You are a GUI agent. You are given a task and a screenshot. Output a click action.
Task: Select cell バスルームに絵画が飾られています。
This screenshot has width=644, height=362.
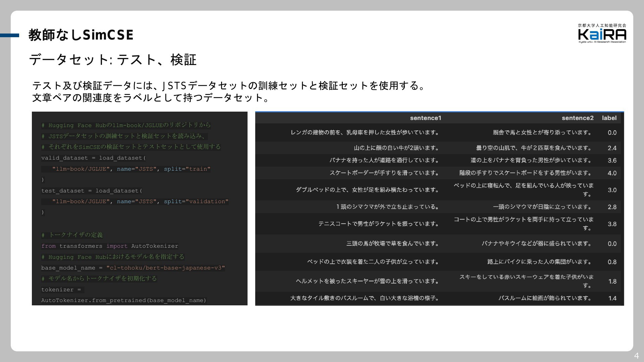point(545,298)
